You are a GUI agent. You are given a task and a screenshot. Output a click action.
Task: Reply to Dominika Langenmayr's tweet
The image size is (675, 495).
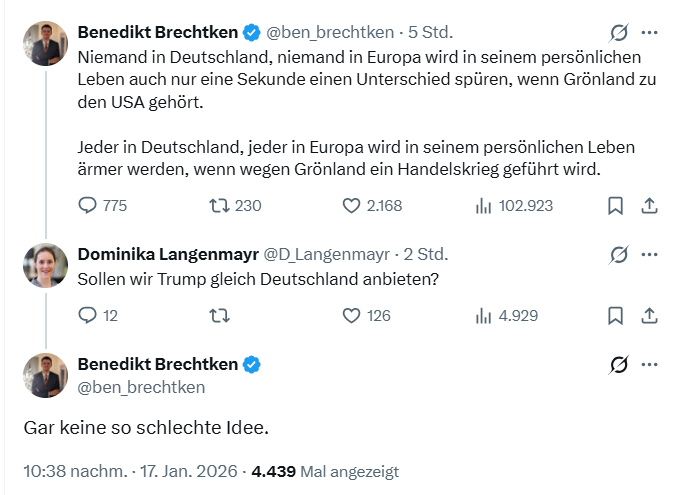click(x=88, y=315)
